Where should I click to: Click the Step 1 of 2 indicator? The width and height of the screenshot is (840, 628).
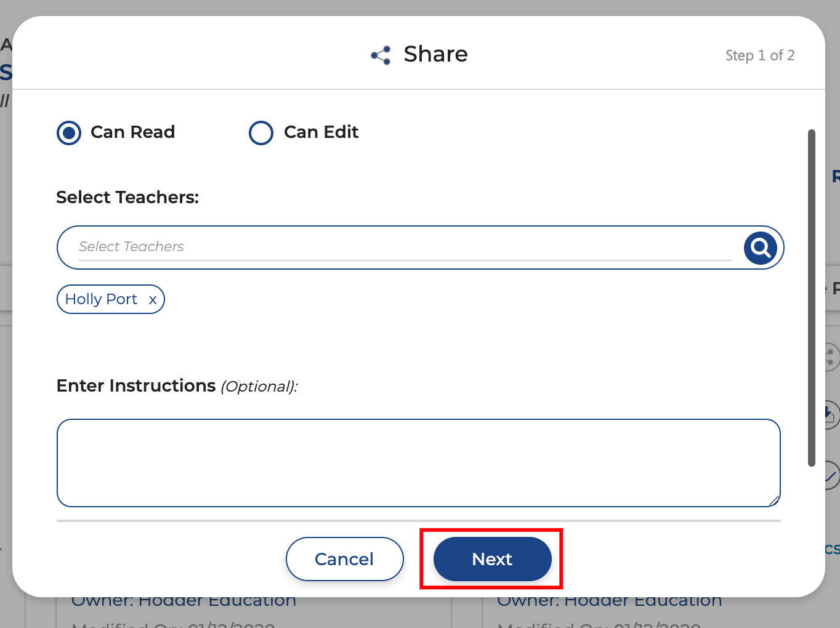tap(759, 55)
